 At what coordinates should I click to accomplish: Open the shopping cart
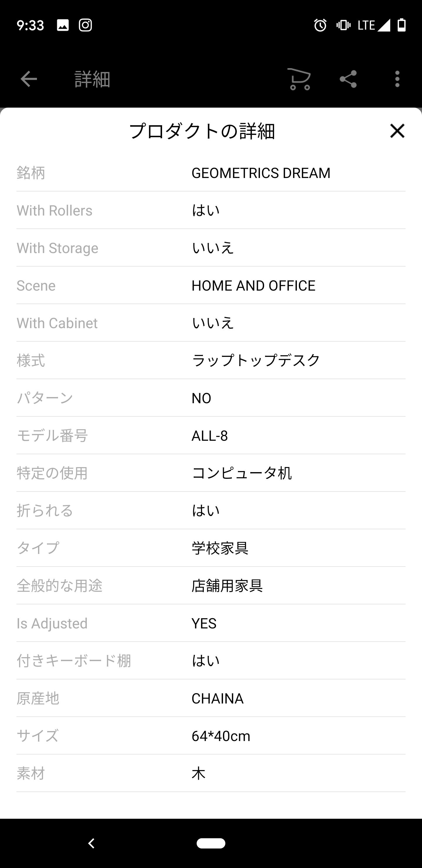pyautogui.click(x=299, y=79)
